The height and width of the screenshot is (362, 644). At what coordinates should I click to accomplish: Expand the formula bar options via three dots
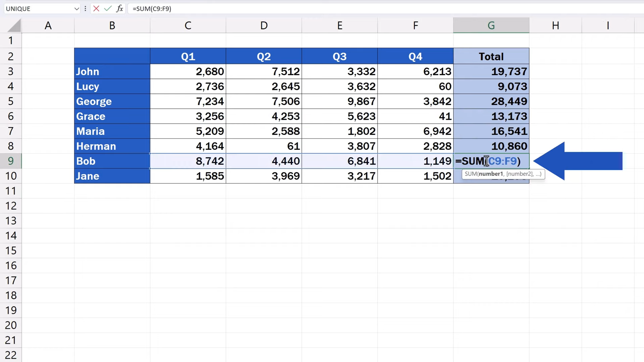point(86,8)
